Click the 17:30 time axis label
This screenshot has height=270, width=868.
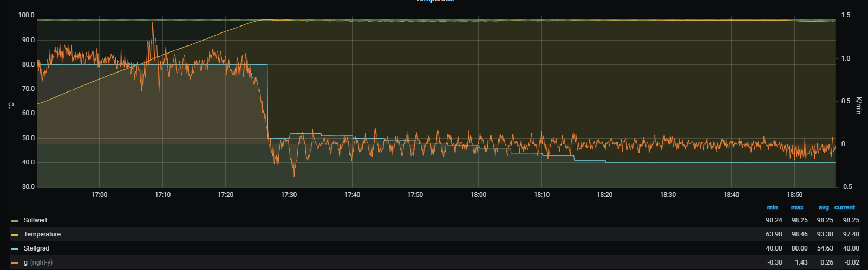coord(289,195)
